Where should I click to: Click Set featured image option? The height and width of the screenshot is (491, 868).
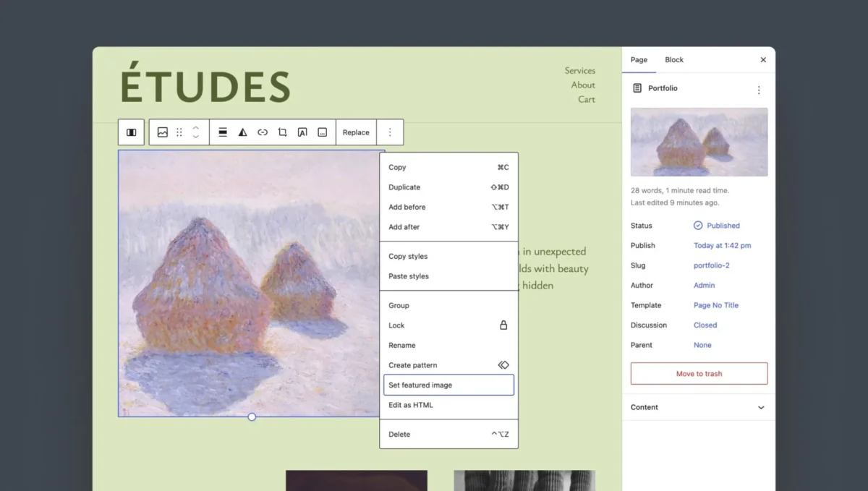448,385
